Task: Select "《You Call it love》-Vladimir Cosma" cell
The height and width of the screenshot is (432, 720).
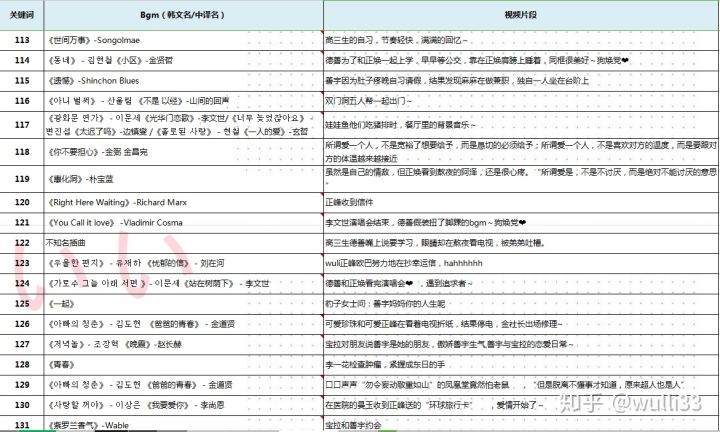Action: tap(183, 223)
